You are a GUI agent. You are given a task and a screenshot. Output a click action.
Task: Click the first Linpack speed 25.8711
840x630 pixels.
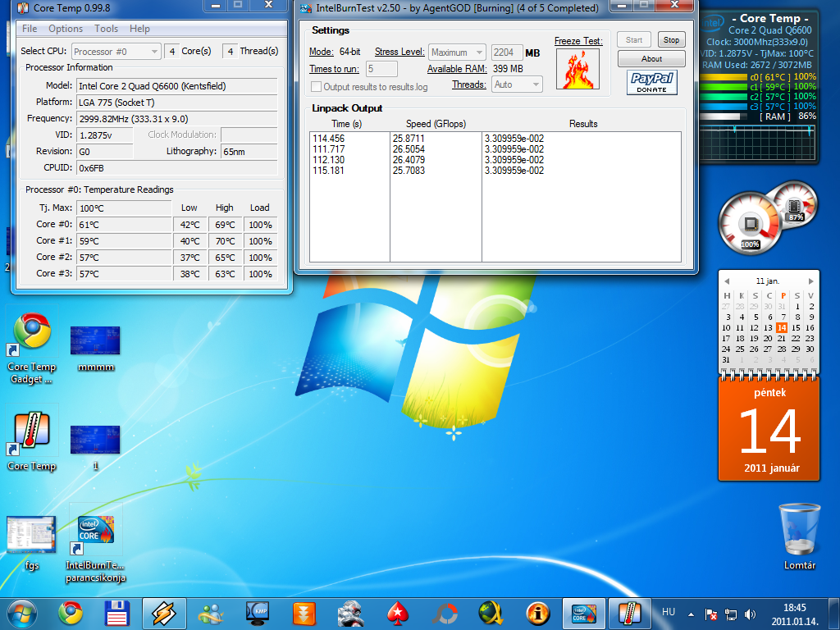click(409, 138)
